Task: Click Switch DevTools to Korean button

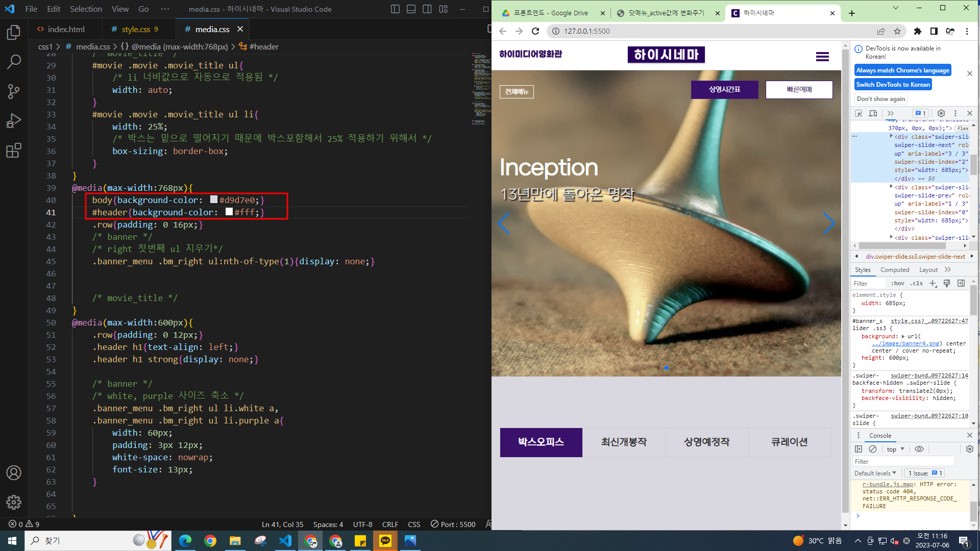Action: coord(893,85)
